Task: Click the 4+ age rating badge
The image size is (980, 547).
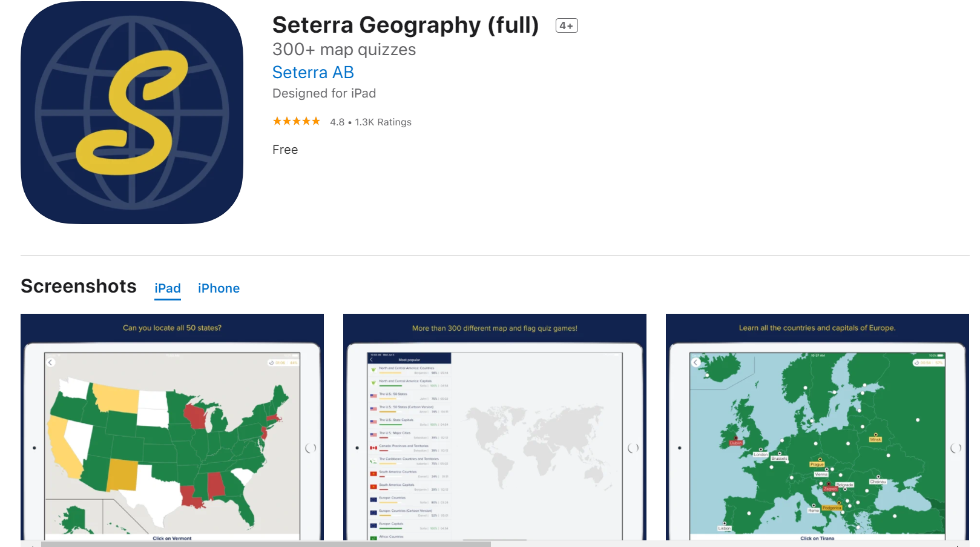Action: coord(567,25)
